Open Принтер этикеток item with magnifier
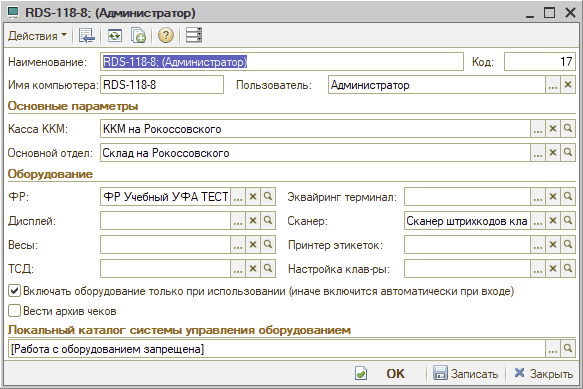 [568, 245]
